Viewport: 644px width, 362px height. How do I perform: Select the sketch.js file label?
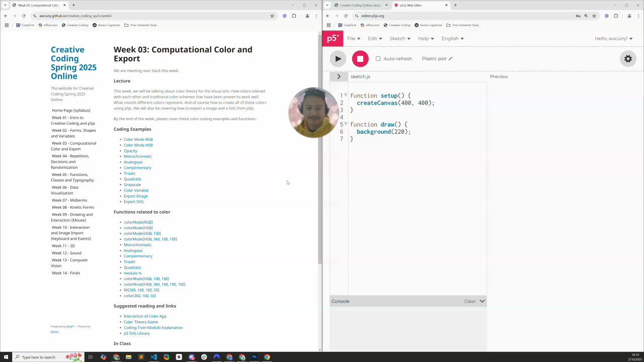[360, 76]
